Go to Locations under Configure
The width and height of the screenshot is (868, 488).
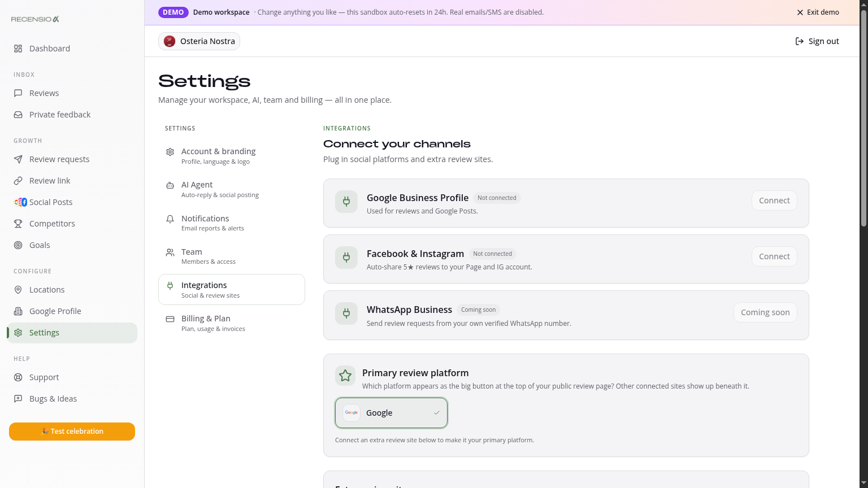72,290
